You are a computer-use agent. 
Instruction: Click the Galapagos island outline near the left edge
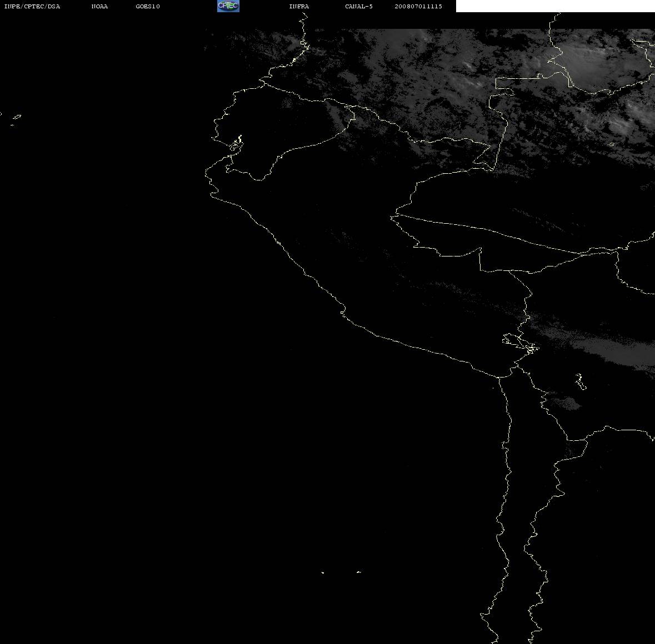(x=16, y=119)
